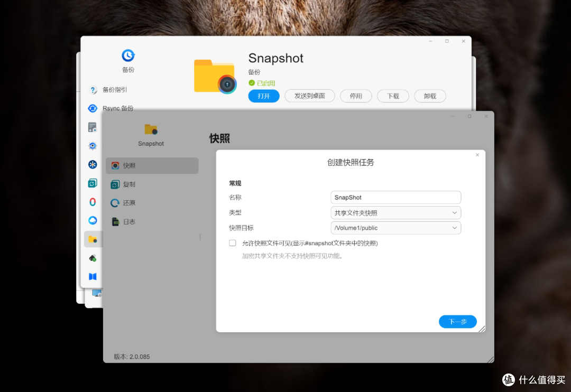Enable the allow snapshot files visible checkbox
This screenshot has height=392, width=571.
pyautogui.click(x=233, y=243)
